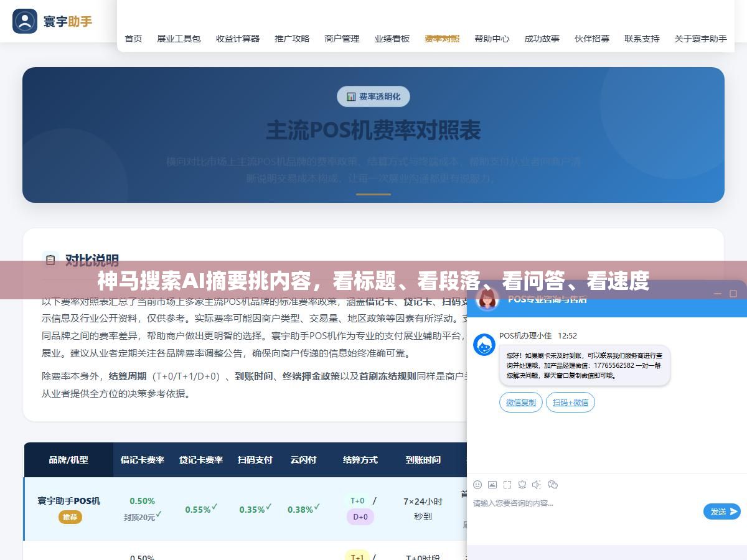Click the chat title POS专业咨询与售后
The width and height of the screenshot is (747, 560).
(x=547, y=299)
